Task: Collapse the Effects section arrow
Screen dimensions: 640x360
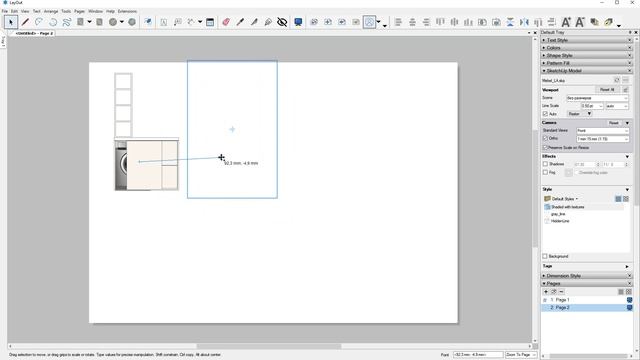Action: pyautogui.click(x=627, y=157)
